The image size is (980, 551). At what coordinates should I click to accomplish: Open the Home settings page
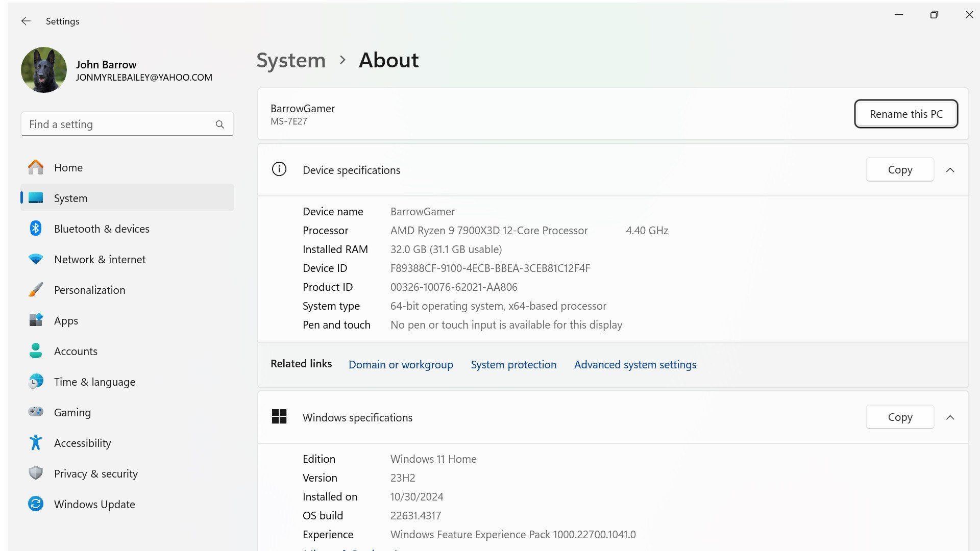127,167
